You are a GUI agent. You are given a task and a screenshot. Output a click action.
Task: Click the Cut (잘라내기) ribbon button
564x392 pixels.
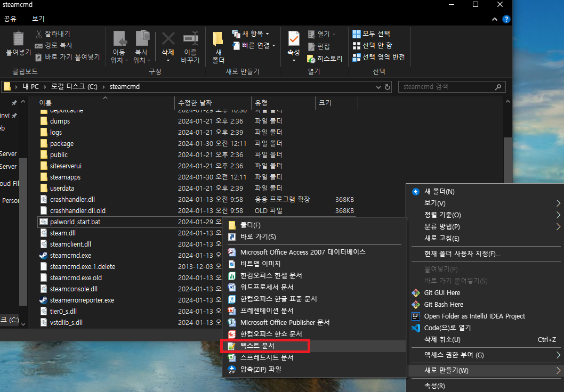click(x=53, y=34)
